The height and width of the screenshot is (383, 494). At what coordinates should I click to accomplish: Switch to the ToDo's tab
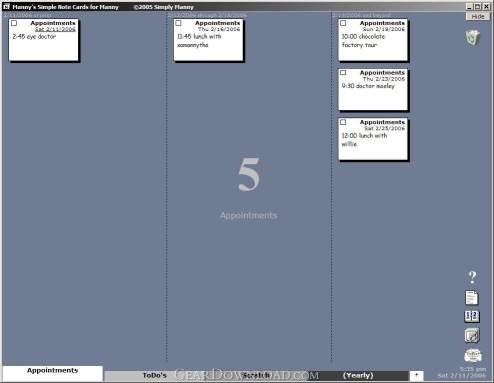coord(154,376)
